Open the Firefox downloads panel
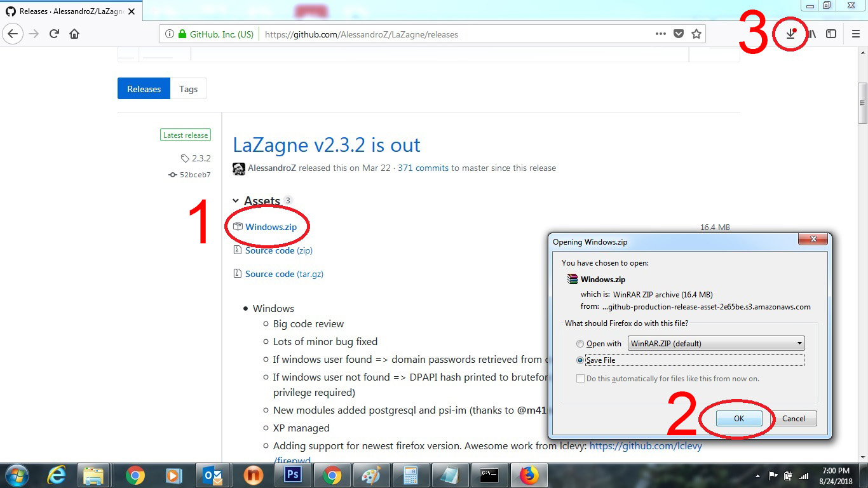Screen dimensions: 868x488 (x=790, y=34)
